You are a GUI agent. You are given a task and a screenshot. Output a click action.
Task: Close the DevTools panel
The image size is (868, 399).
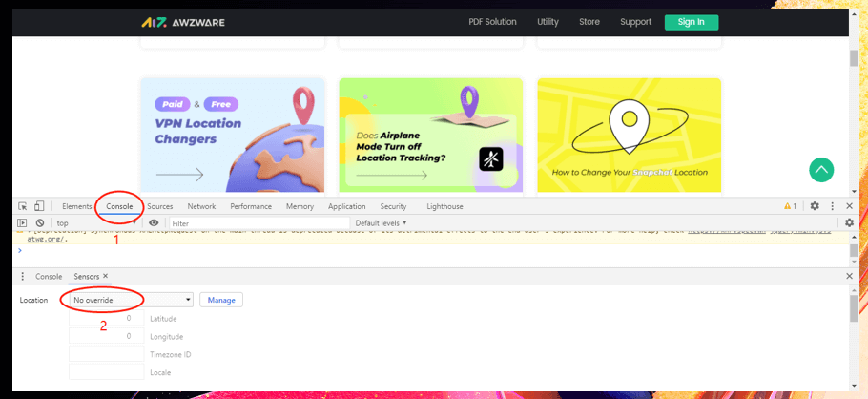pyautogui.click(x=850, y=206)
